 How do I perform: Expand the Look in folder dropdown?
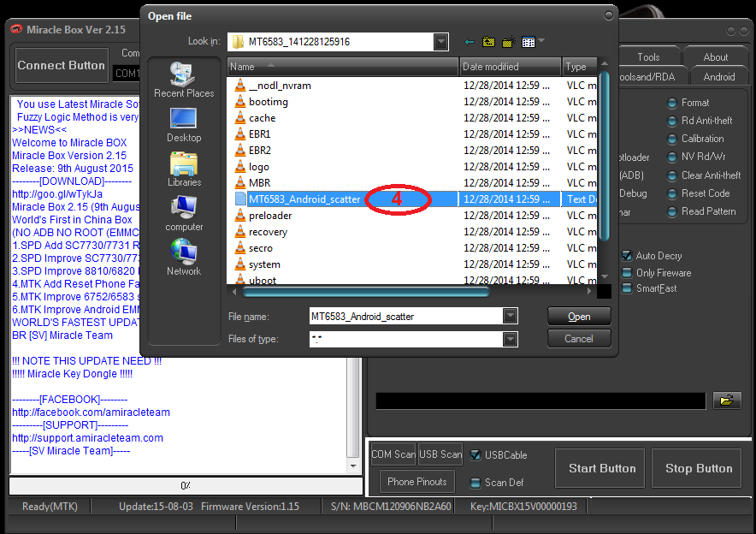(440, 42)
